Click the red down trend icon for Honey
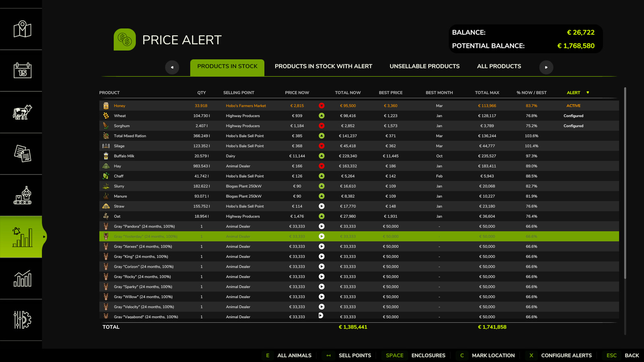The image size is (644, 362). click(x=322, y=106)
